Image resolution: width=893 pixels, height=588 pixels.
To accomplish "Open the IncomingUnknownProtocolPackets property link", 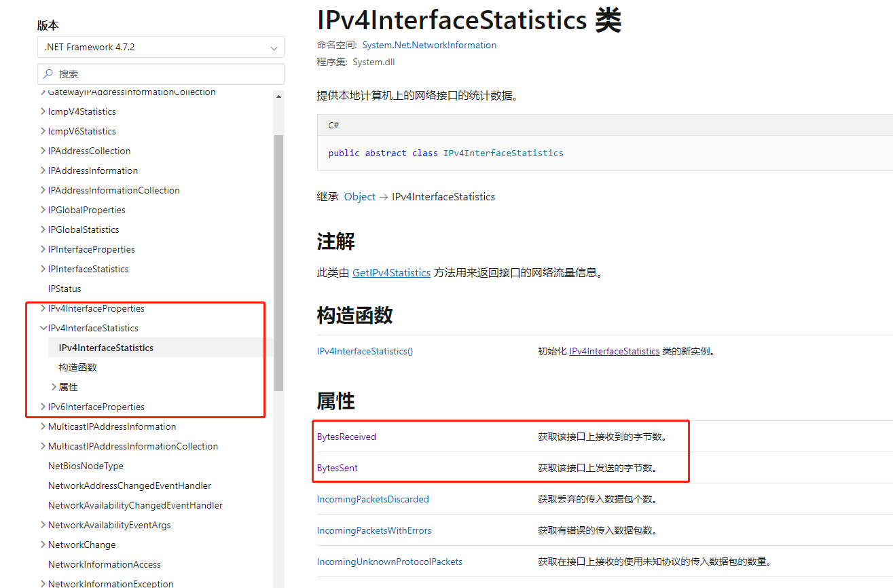I will tap(390, 562).
